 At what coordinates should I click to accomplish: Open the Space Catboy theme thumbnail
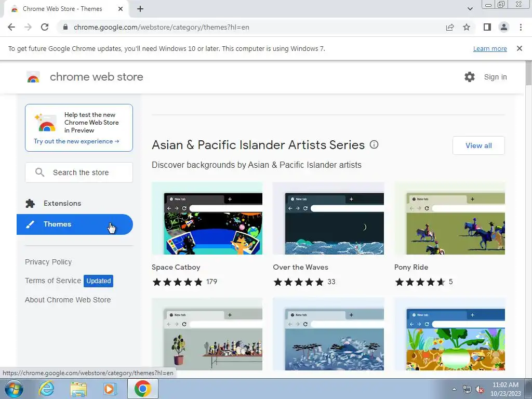coord(207,219)
